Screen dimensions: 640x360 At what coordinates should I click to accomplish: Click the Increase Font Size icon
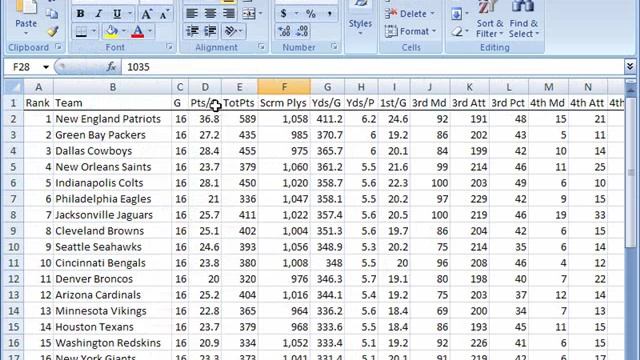146,14
